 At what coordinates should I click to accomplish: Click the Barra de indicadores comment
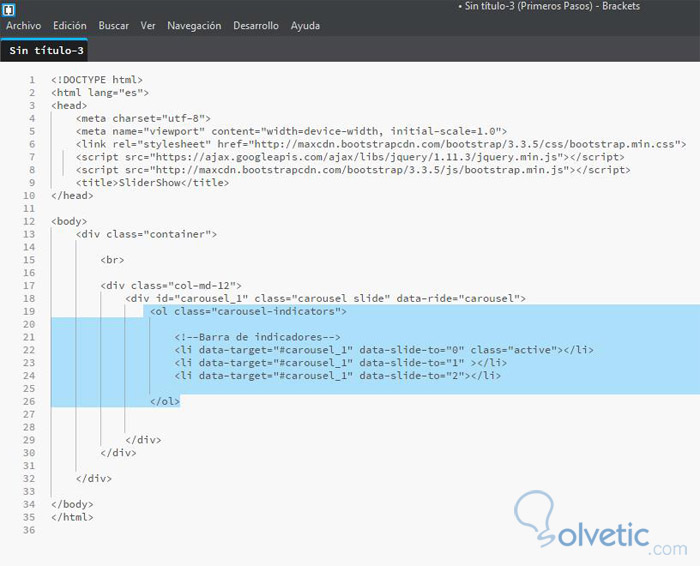point(258,337)
